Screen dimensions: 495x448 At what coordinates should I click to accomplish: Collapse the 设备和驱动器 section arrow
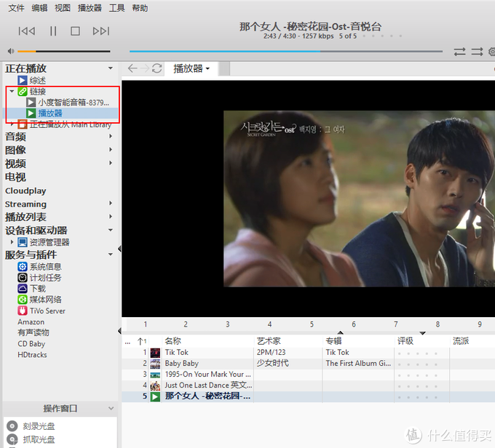(111, 230)
